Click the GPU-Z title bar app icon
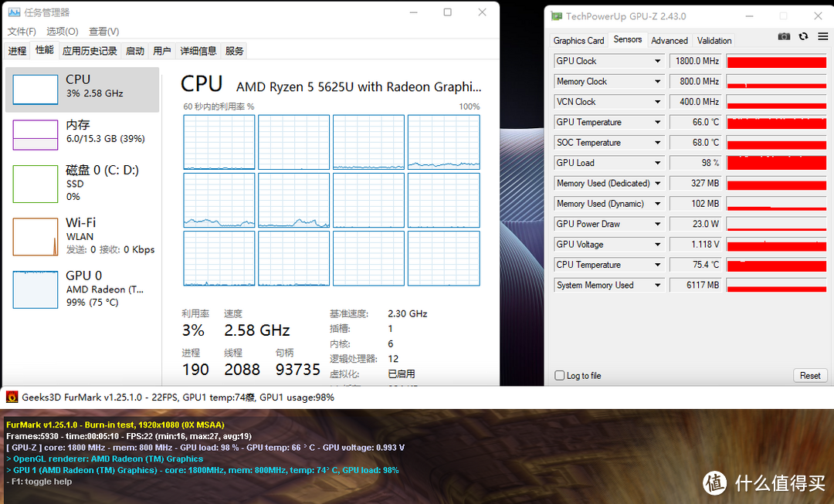This screenshot has width=834, height=504. (556, 16)
